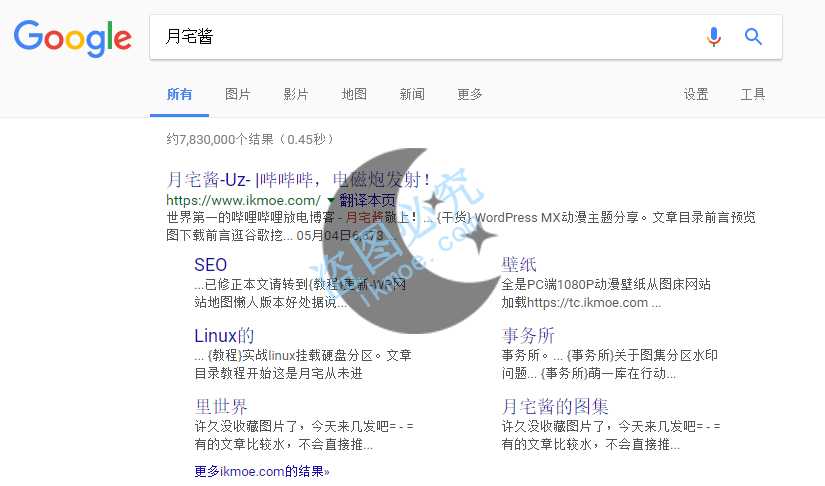Select the 所有 results tab
The image size is (825, 486).
[x=179, y=94]
